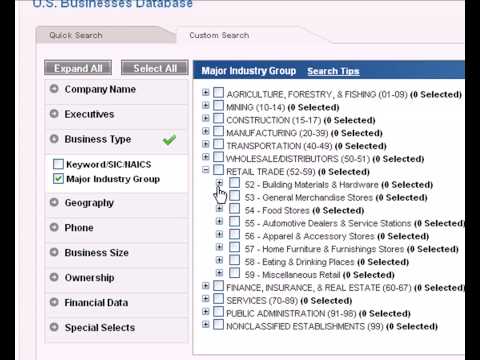Image resolution: width=480 pixels, height=360 pixels.
Task: Expand 58 - Eating & Drinking Places
Action: tap(219, 260)
